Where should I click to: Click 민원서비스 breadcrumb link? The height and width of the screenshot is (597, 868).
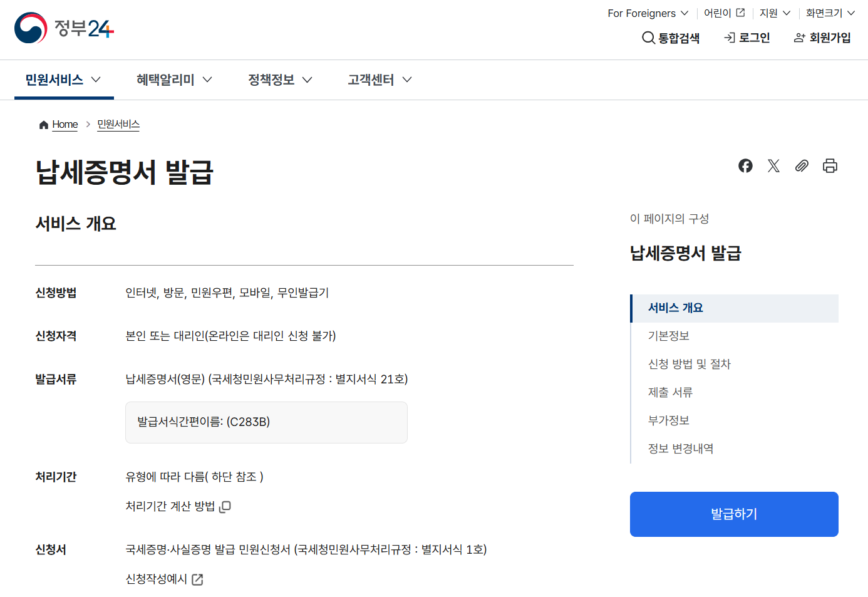[x=118, y=125]
